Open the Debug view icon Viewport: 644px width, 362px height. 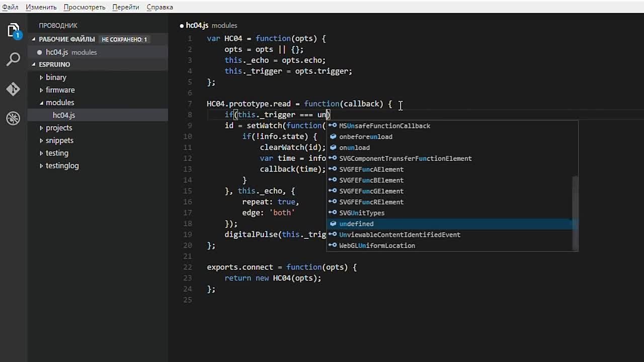click(14, 118)
